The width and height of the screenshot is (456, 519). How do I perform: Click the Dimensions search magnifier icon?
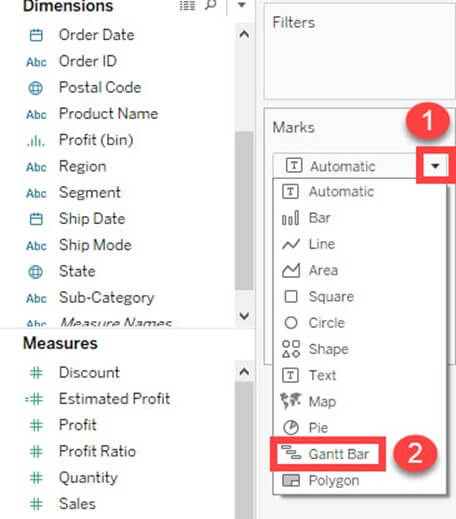(211, 5)
